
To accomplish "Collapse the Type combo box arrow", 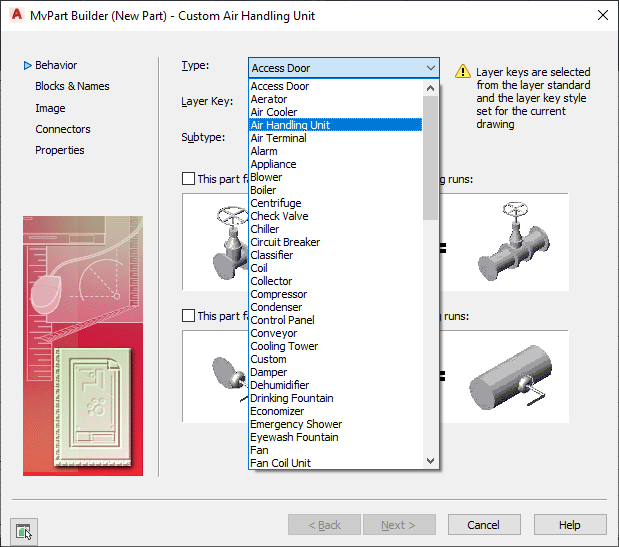I will tap(431, 68).
